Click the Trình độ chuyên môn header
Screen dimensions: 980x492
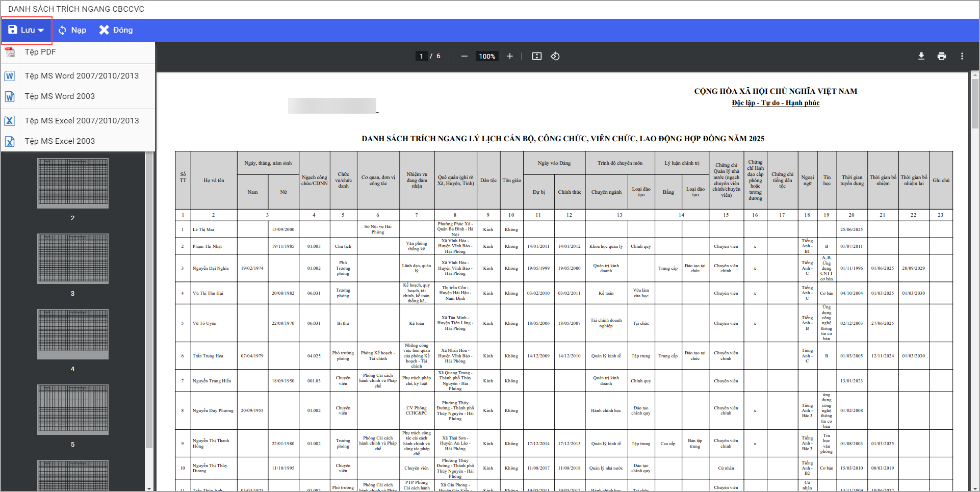pos(620,163)
